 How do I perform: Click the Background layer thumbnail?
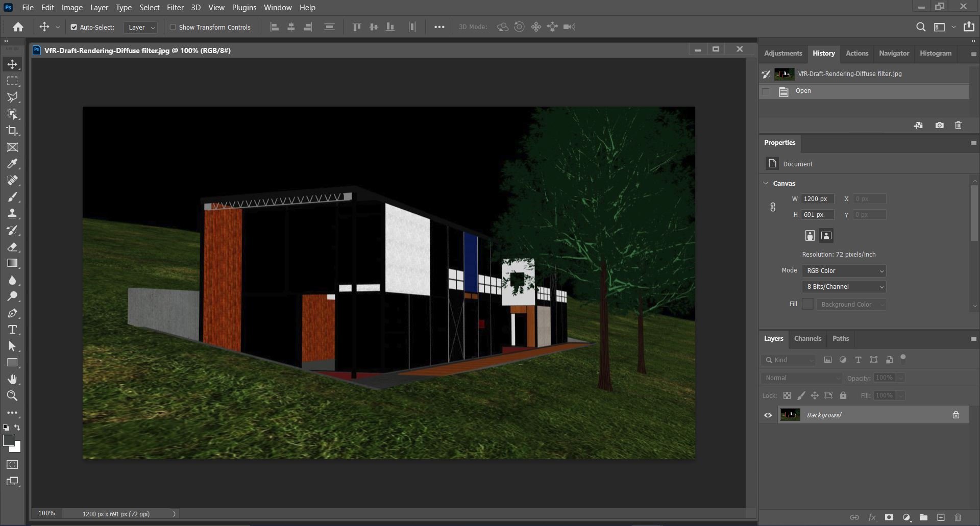(790, 415)
